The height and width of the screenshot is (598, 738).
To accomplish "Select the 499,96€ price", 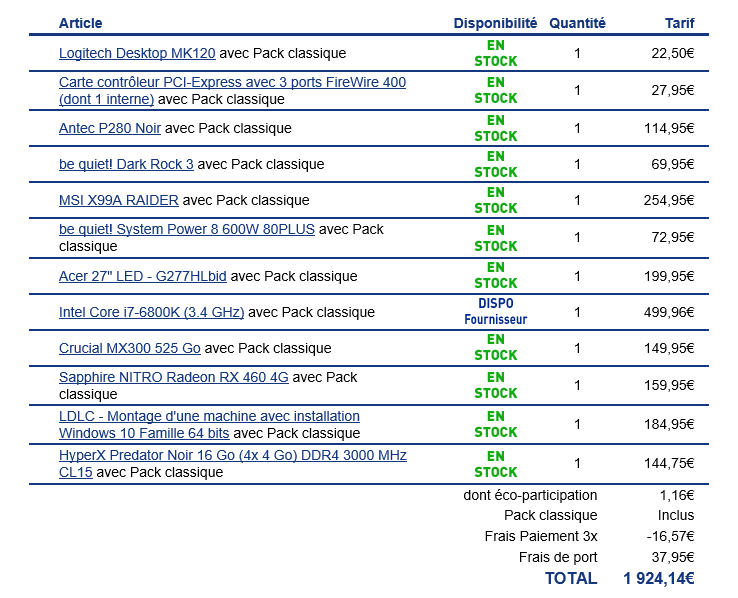I will pos(669,312).
